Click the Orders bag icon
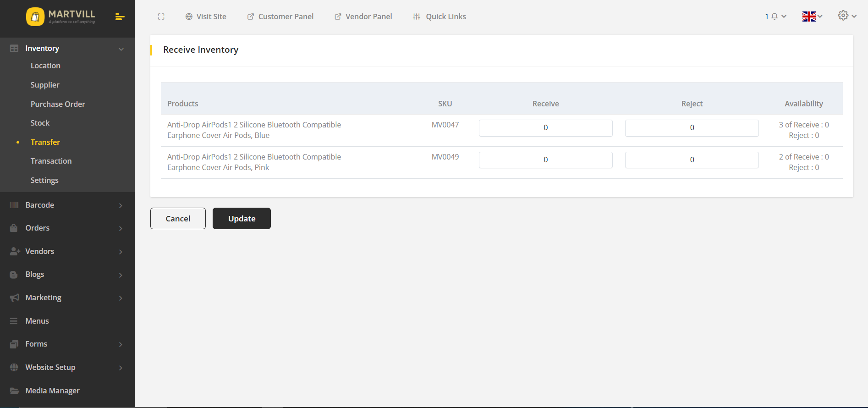This screenshot has width=868, height=408. 14,228
